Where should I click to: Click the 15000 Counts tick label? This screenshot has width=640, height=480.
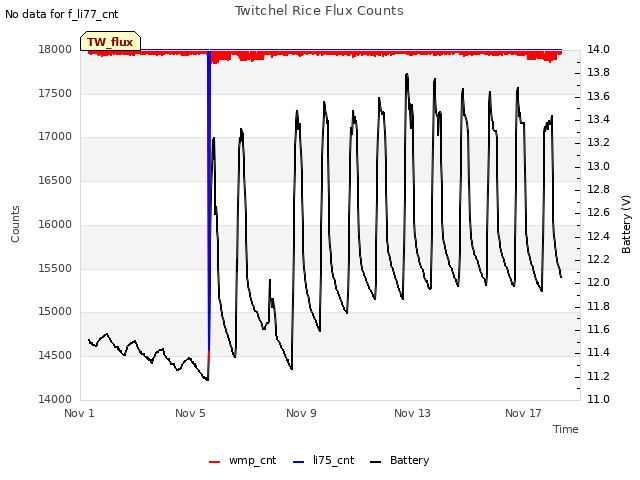55,312
